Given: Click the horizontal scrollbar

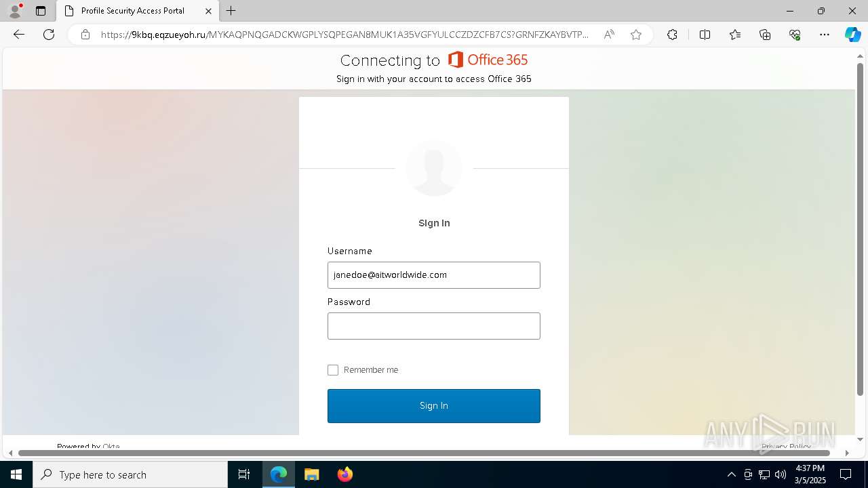Looking at the screenshot, I should pos(424,453).
